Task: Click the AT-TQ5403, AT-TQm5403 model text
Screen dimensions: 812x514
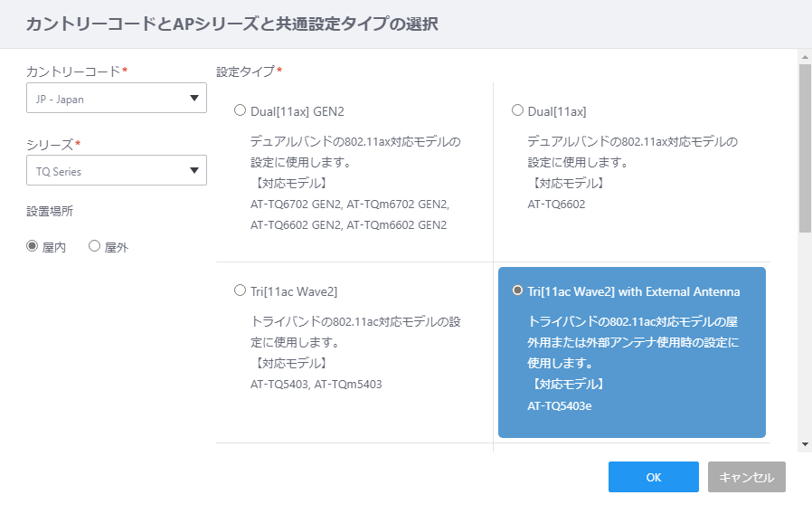Action: pos(316,385)
